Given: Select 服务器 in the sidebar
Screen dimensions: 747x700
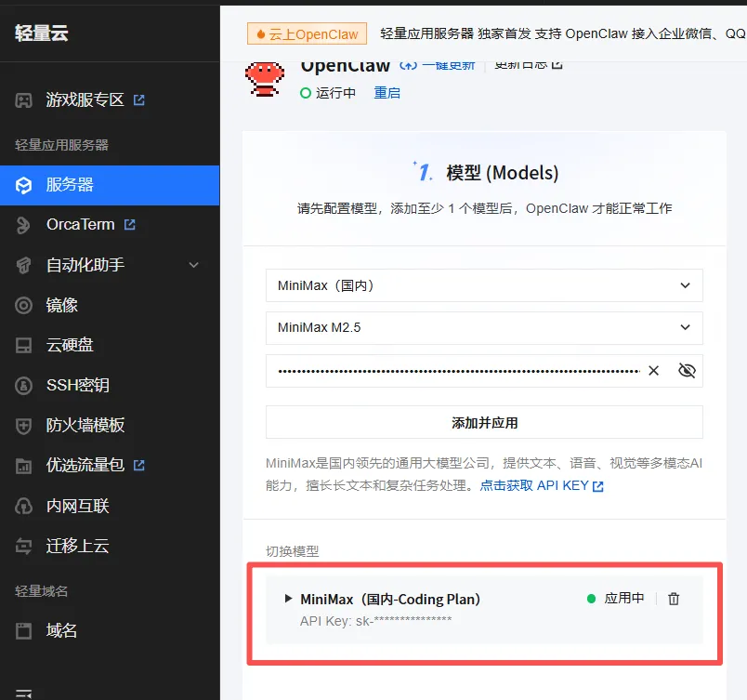Looking at the screenshot, I should tap(110, 185).
